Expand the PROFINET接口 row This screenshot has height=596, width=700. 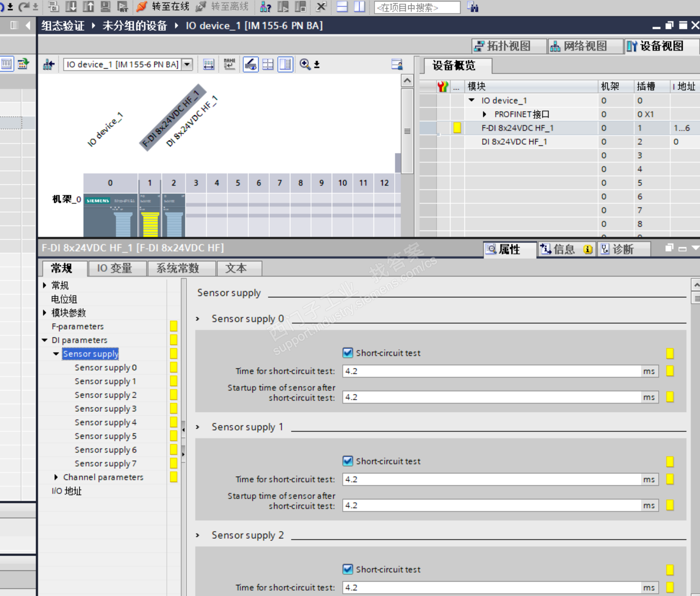[485, 114]
